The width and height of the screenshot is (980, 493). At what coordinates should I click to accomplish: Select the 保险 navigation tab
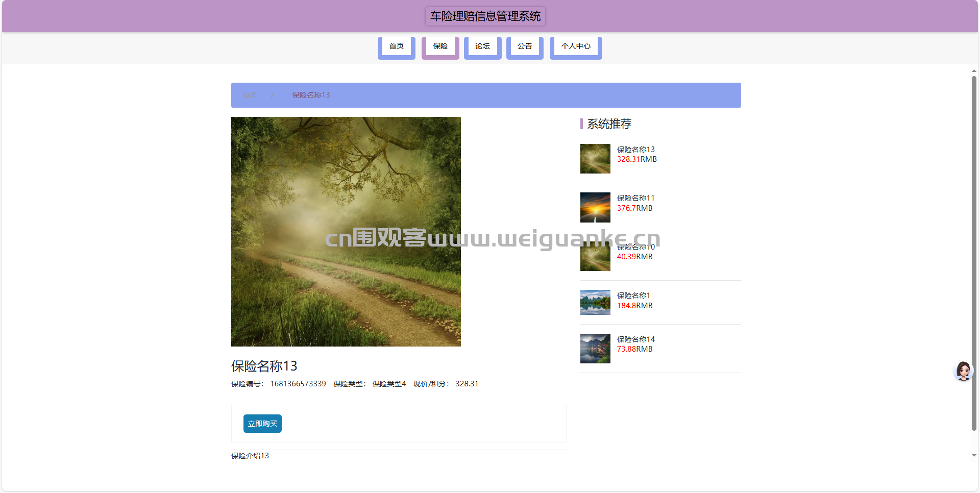[x=440, y=47]
